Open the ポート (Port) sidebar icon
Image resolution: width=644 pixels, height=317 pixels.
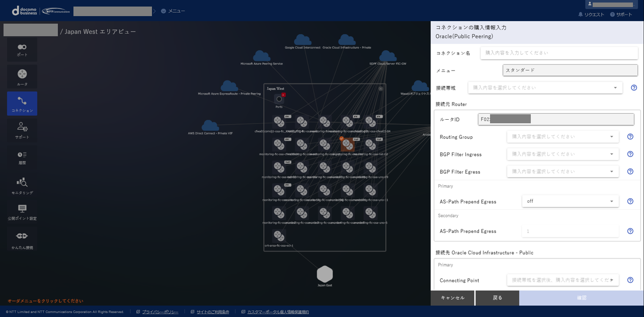click(22, 49)
